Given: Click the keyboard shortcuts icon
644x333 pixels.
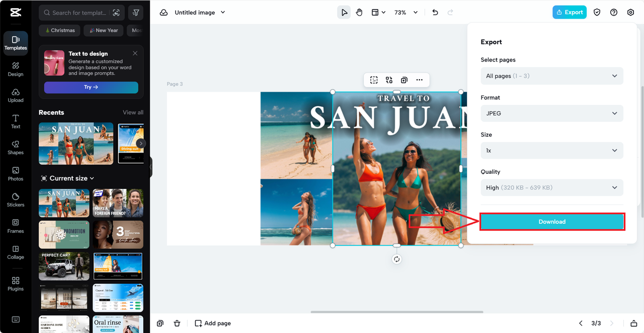Looking at the screenshot, I should coord(16,319).
